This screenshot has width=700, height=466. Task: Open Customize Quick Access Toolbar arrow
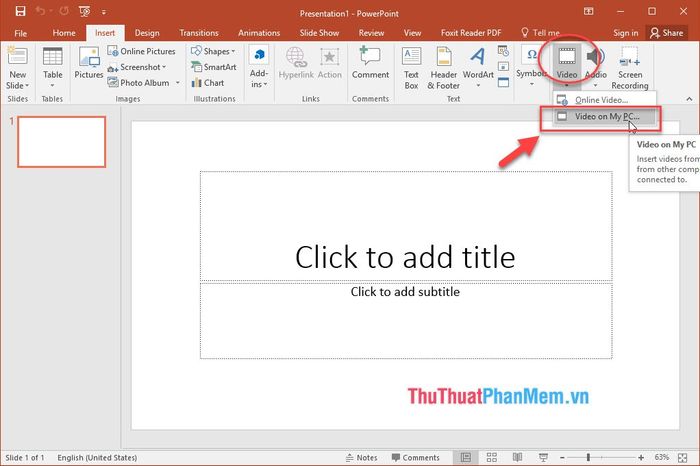tap(104, 12)
